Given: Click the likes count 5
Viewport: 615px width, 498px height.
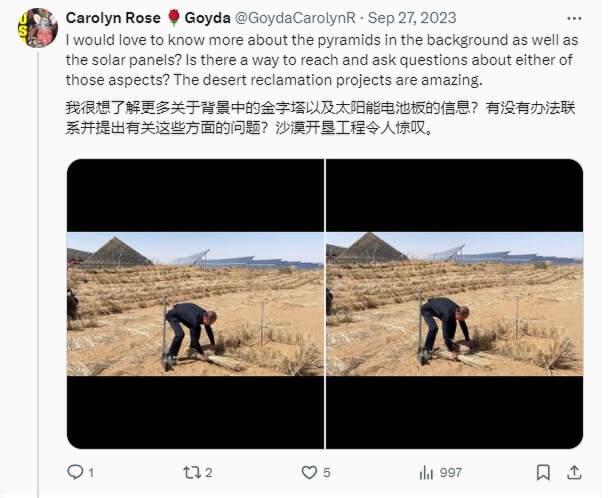Looking at the screenshot, I should [x=326, y=473].
